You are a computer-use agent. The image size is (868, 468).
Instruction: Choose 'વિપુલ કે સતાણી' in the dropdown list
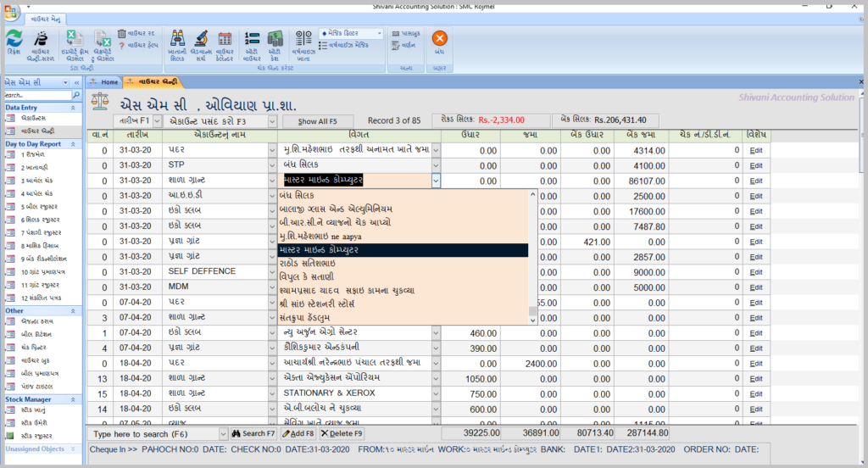403,277
